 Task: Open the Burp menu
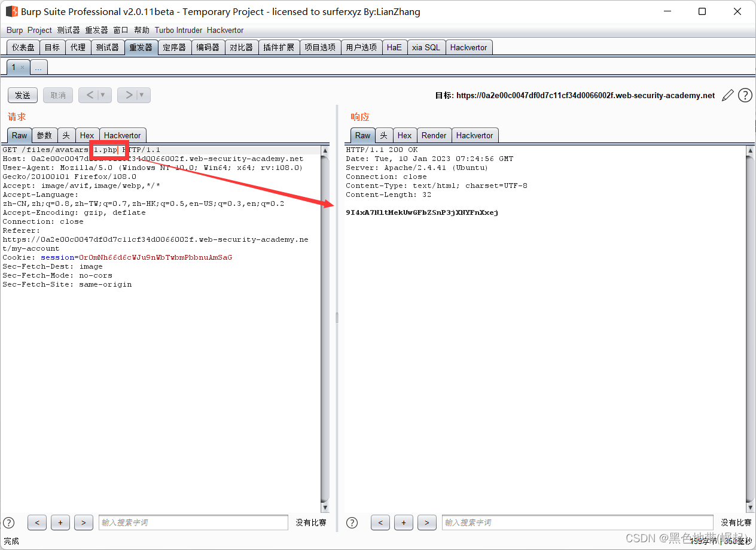click(x=14, y=30)
